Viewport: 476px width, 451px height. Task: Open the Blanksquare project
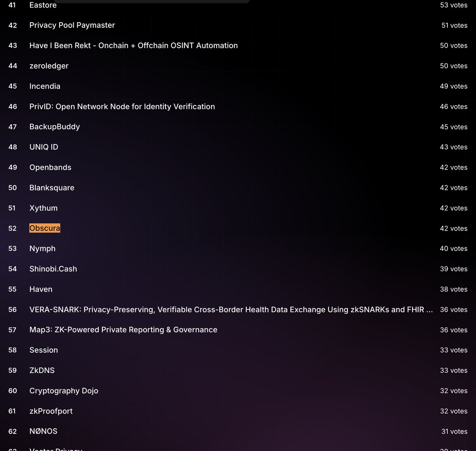pos(52,188)
